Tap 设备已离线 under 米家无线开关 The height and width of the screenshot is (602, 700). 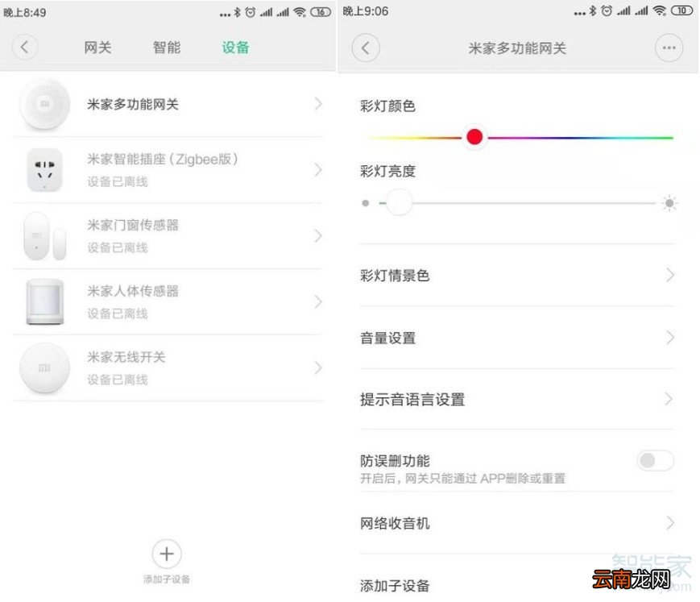(118, 380)
